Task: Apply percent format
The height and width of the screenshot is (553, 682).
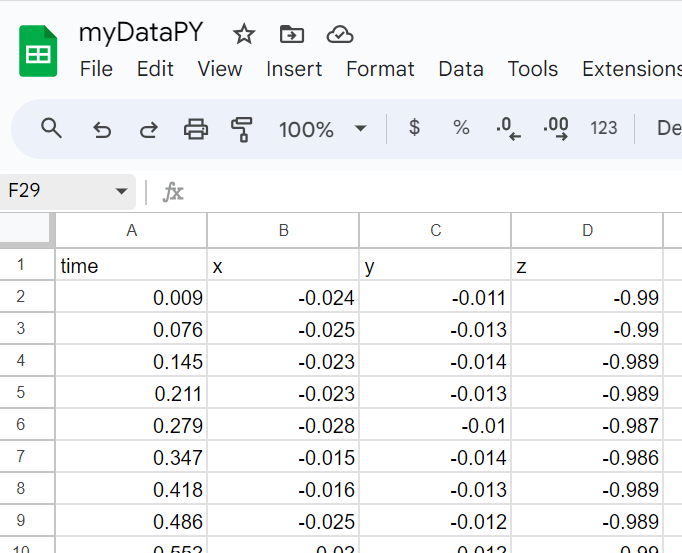Action: tap(461, 128)
